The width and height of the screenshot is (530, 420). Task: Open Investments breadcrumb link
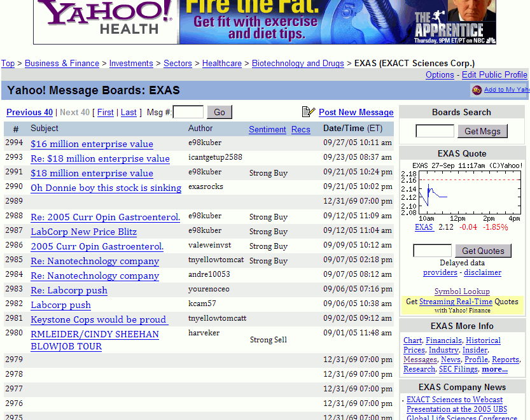131,63
